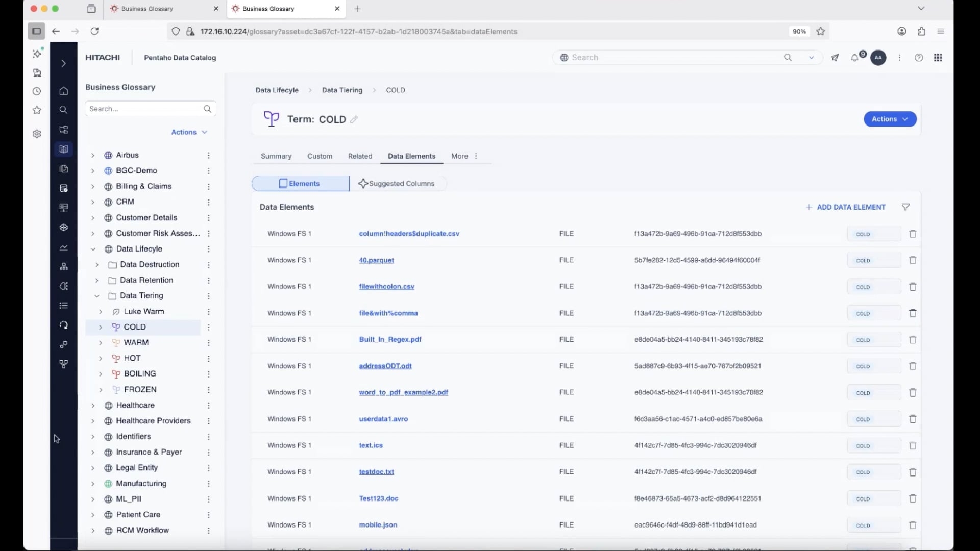980x551 pixels.
Task: Switch to Suggested Columns view
Action: pos(397,184)
